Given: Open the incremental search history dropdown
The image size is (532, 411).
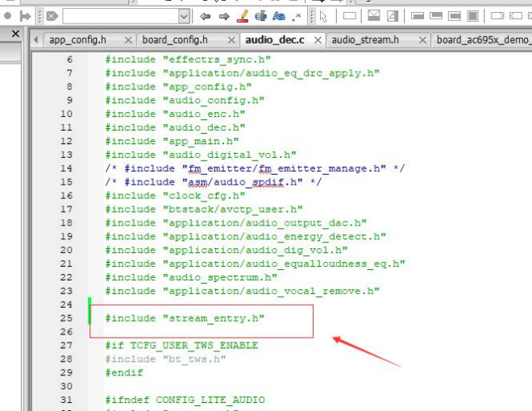Looking at the screenshot, I should 184,16.
